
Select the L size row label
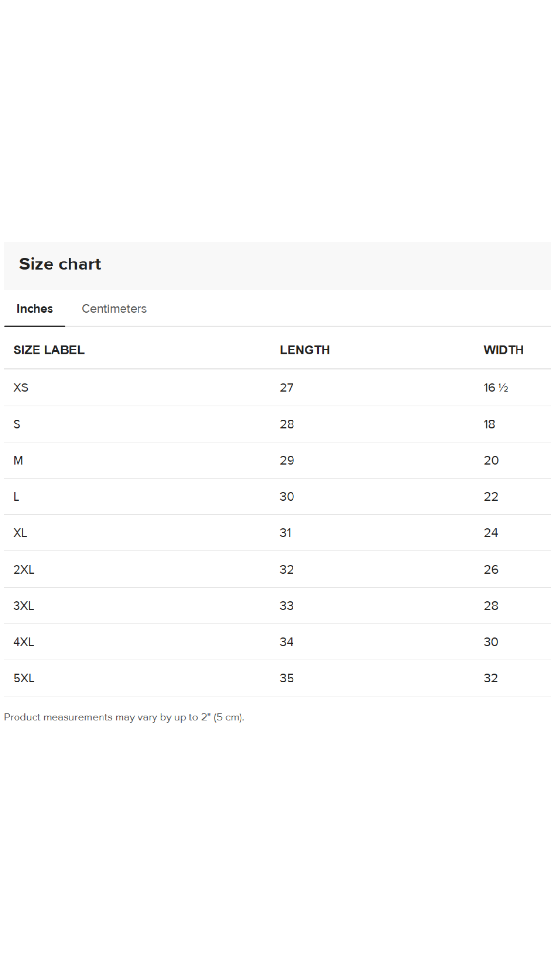(x=17, y=497)
